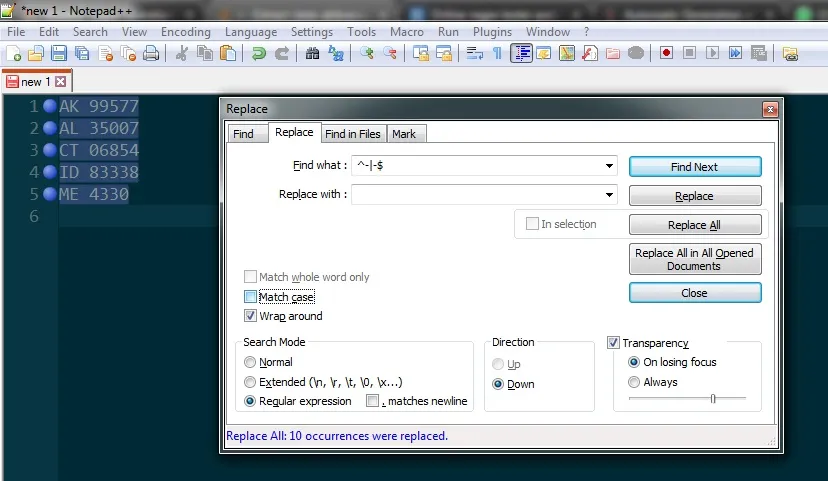Viewport: 828px width, 481px height.
Task: Click Replace All in All Opened Documents
Action: click(695, 259)
